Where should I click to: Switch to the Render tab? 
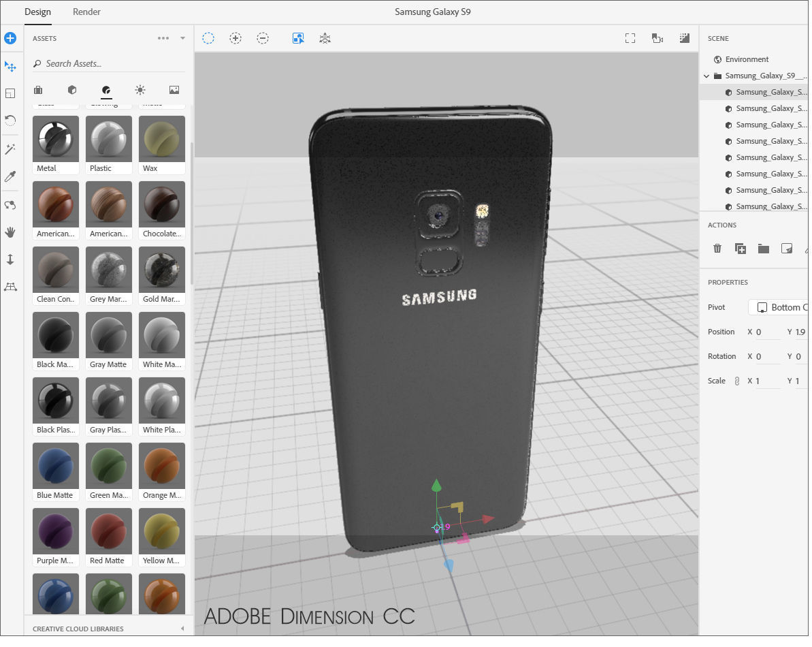point(86,12)
